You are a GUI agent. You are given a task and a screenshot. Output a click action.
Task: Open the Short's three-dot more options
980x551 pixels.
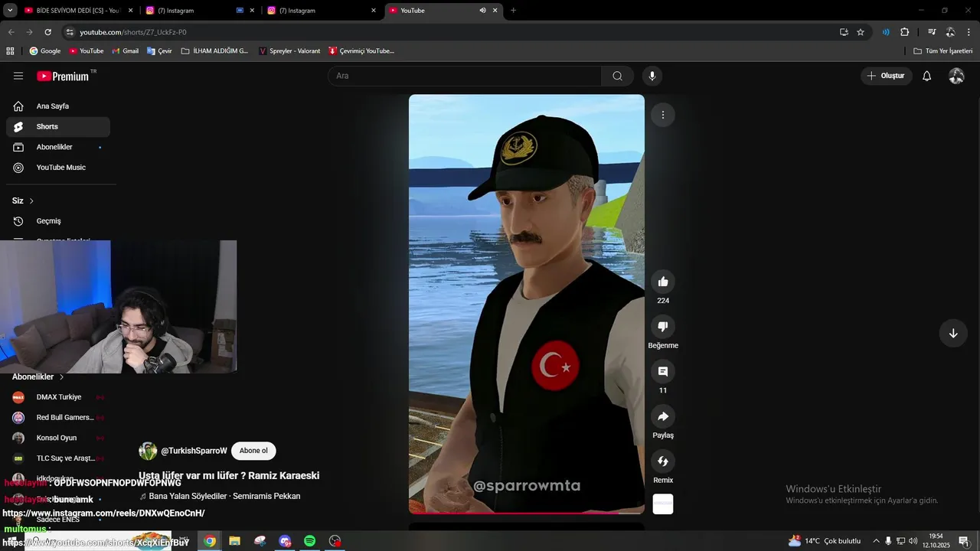tap(663, 115)
